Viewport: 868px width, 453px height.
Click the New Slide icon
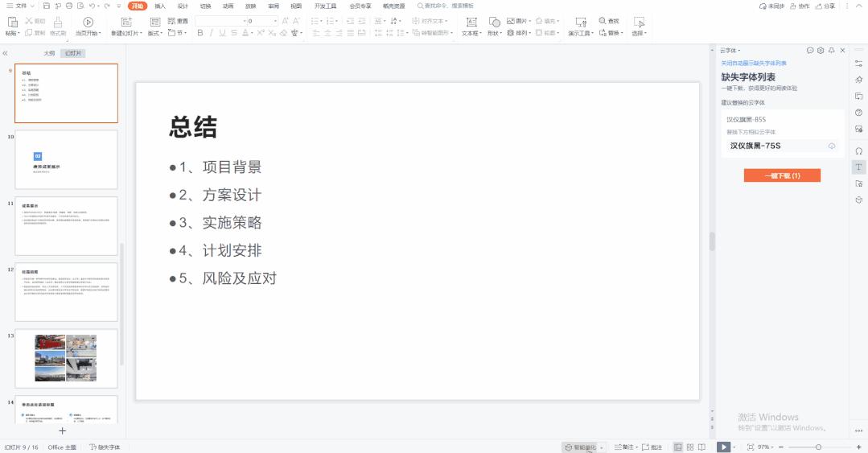click(x=126, y=23)
